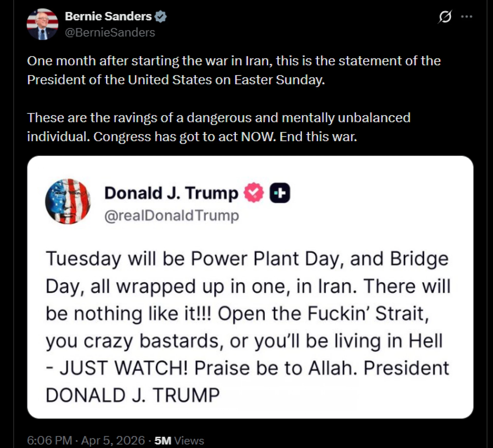Screen dimensions: 493x448
Task: Click the Apr 5, 2026 date
Action: (x=113, y=441)
